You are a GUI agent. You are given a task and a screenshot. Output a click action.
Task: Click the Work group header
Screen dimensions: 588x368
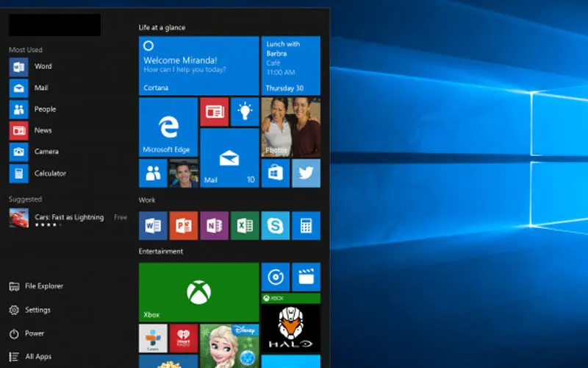[147, 200]
